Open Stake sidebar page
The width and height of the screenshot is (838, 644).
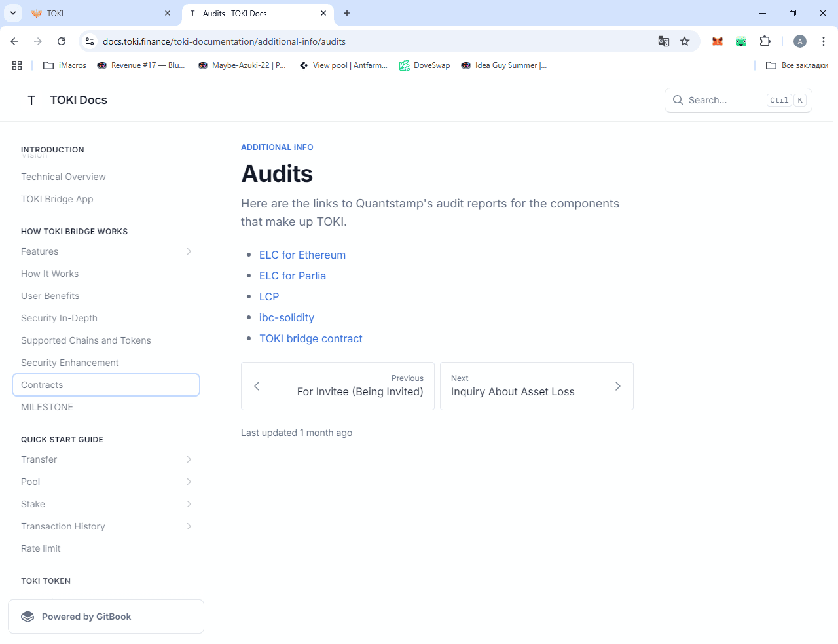pyautogui.click(x=33, y=504)
